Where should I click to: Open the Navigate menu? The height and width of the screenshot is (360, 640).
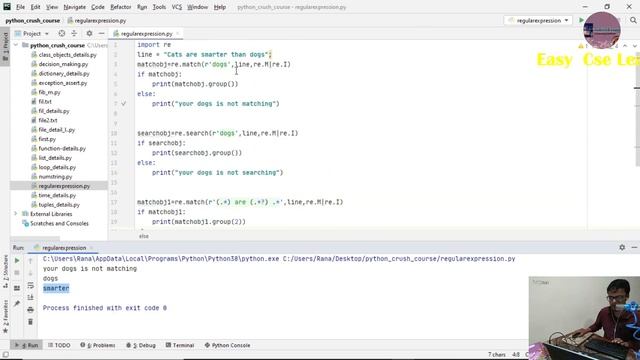75,7
